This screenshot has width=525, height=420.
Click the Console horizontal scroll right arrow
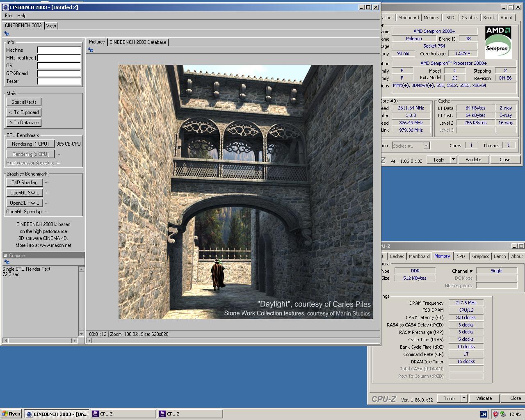[74, 340]
